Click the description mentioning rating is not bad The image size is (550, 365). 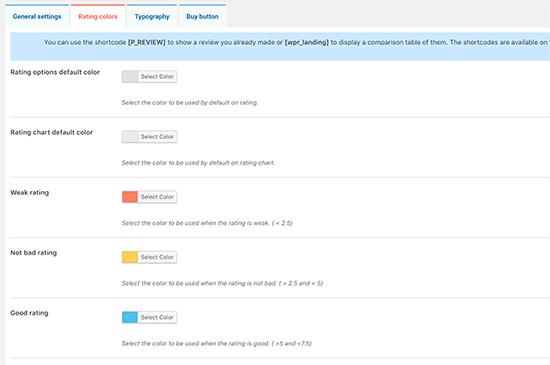click(x=222, y=283)
